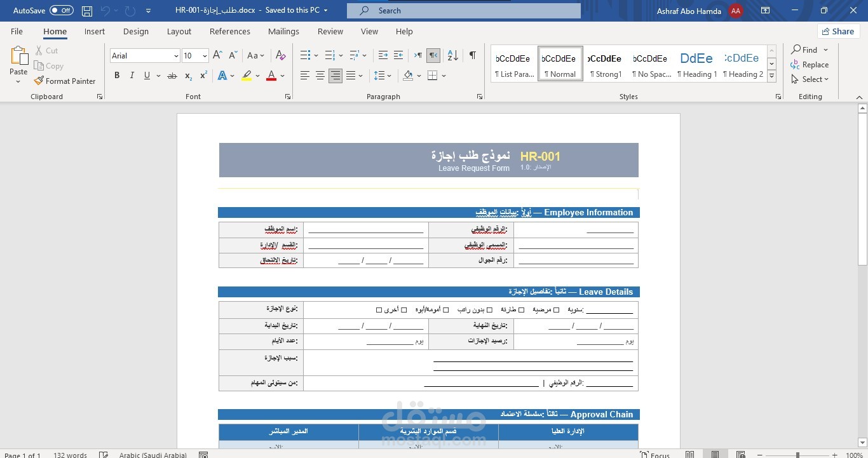Image resolution: width=868 pixels, height=458 pixels.
Task: Click the Find search icon
Action: [x=796, y=50]
